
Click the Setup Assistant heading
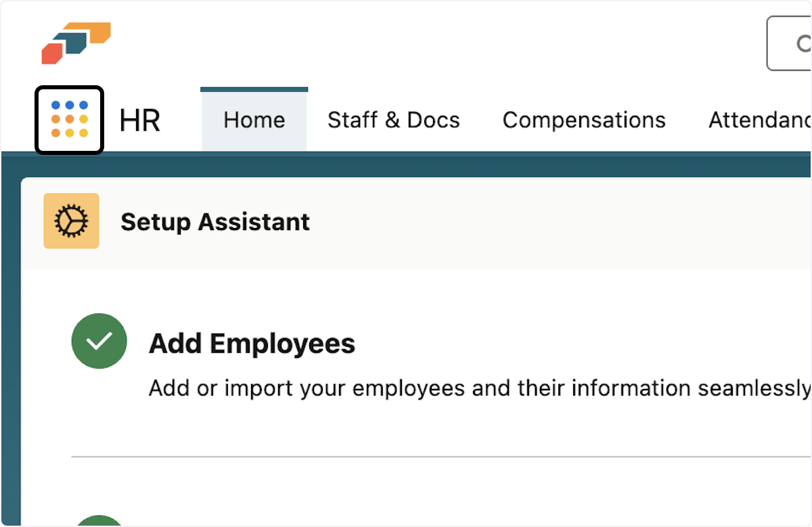coord(215,222)
